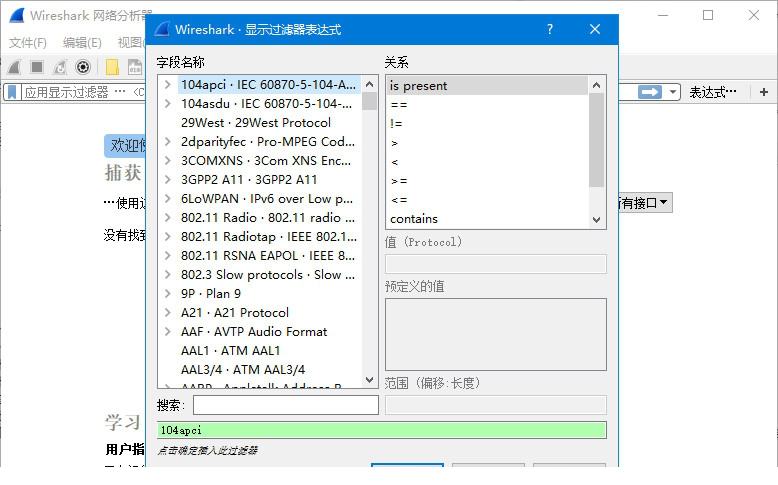Click the save capture file icon

coord(135,67)
